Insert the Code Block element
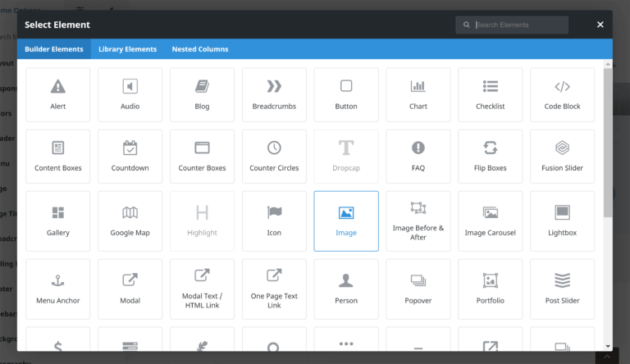 pos(562,95)
